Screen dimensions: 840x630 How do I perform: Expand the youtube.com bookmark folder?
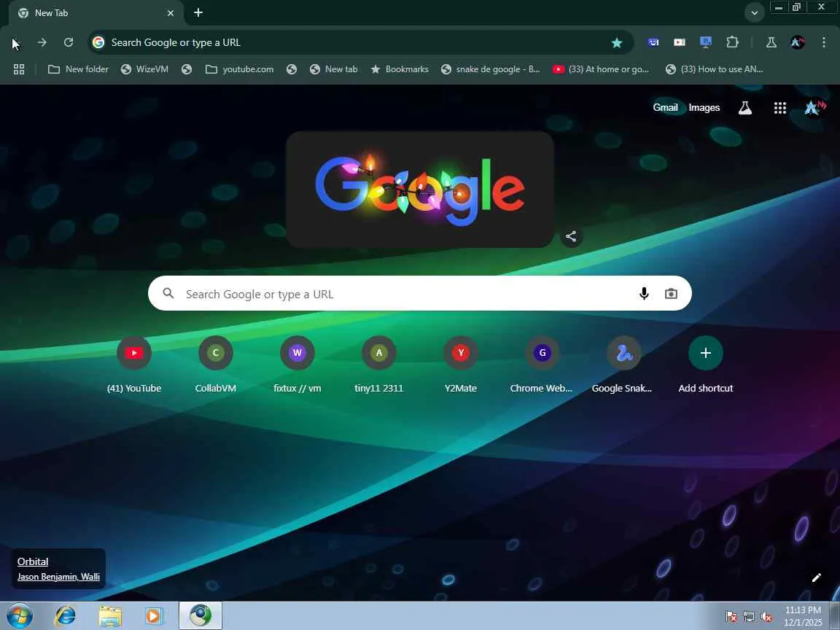tap(239, 69)
